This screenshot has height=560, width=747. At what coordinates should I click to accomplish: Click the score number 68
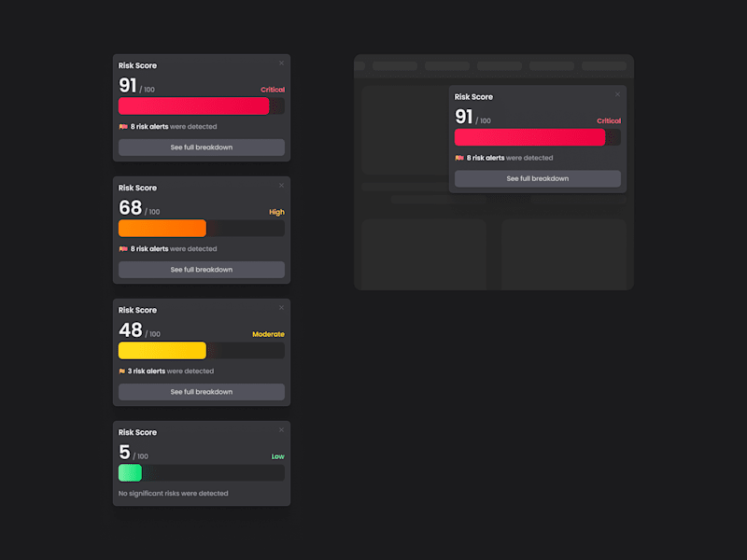pos(130,207)
